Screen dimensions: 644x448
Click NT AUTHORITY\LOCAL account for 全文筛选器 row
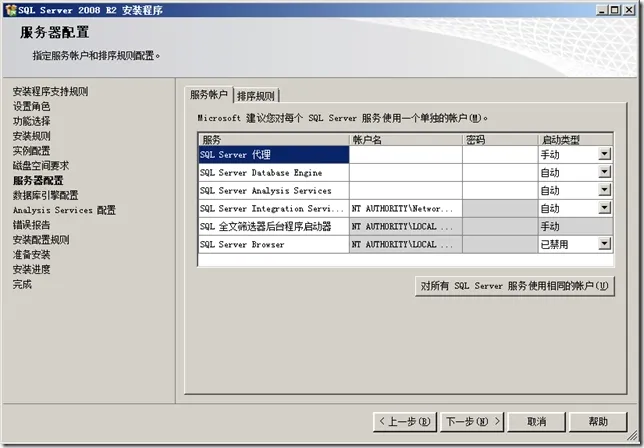pyautogui.click(x=406, y=226)
